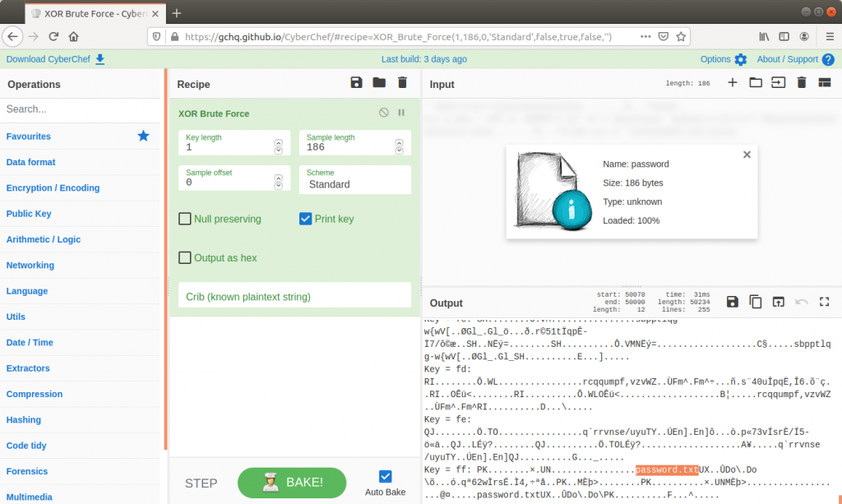Viewport: 842px width, 504px height.
Task: Increment the Sample length stepper
Action: click(399, 143)
